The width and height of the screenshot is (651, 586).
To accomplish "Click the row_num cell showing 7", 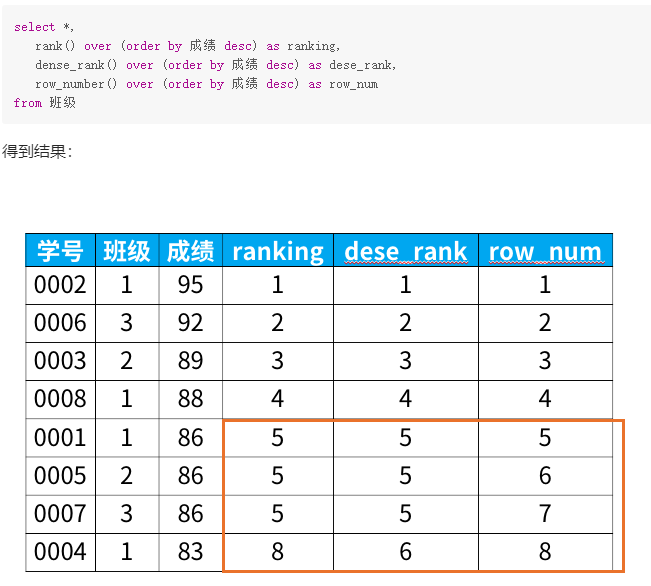I will pos(545,514).
